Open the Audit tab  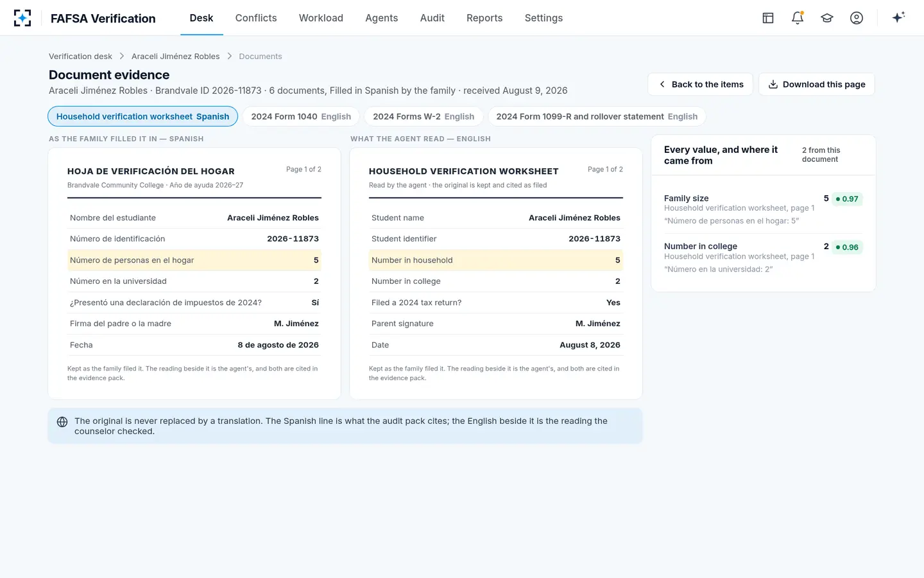(x=432, y=18)
